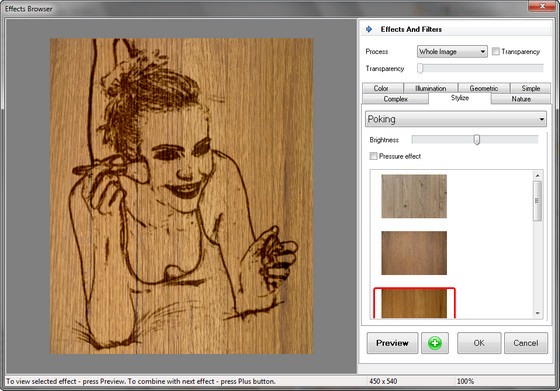Switch to the Illumination tab
Screen dimensions: 560x391
430,88
